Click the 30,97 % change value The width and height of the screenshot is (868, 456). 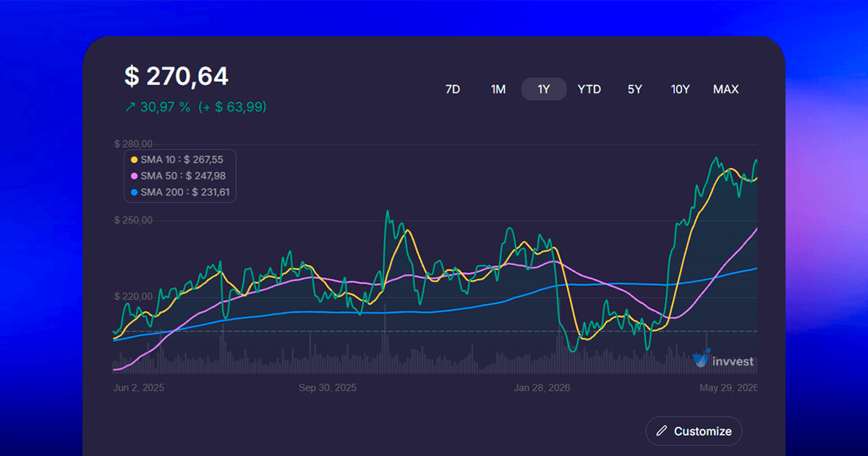click(166, 107)
